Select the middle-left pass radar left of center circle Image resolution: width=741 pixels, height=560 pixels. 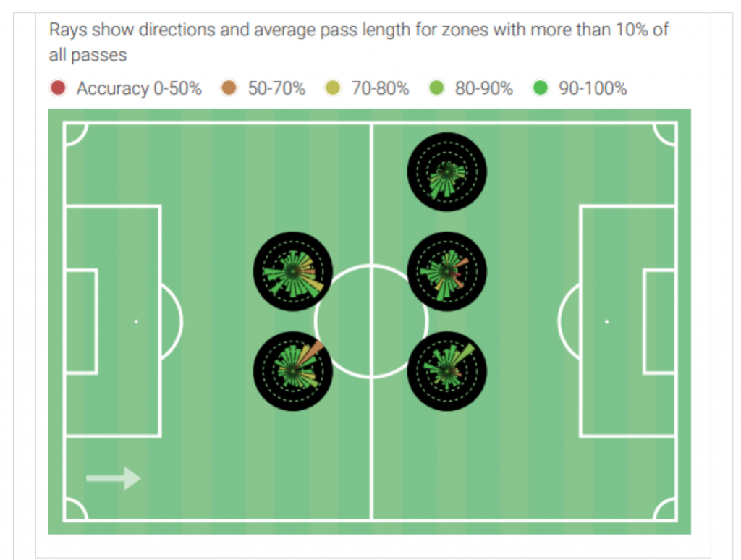(x=293, y=271)
